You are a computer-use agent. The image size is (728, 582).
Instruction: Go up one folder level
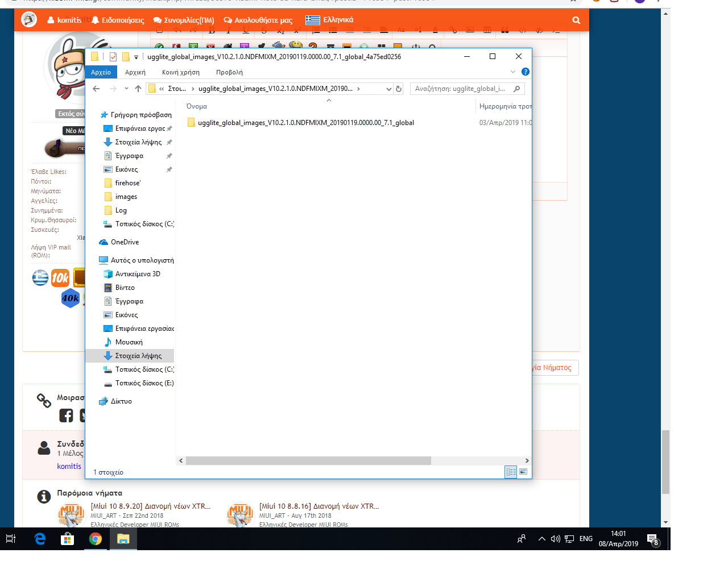(138, 89)
